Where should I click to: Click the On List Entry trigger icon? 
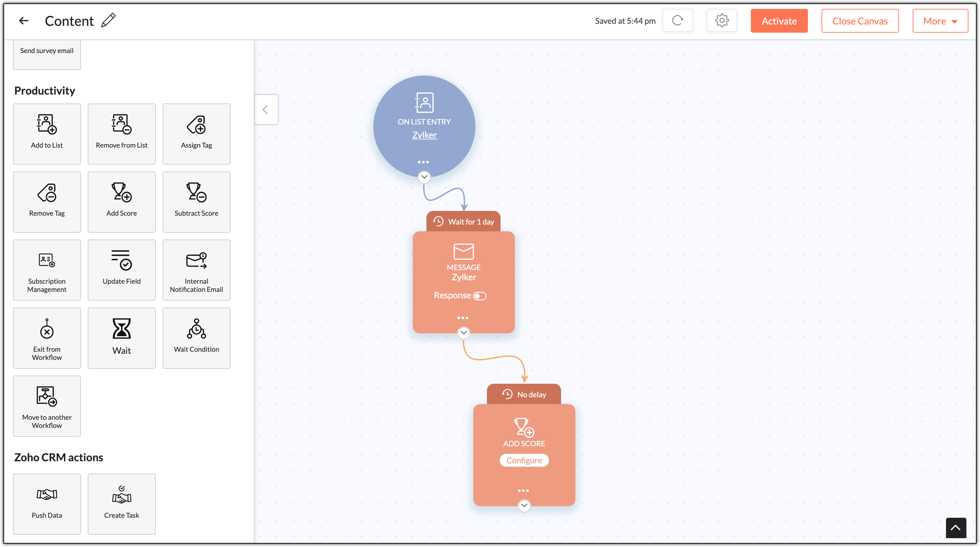424,102
